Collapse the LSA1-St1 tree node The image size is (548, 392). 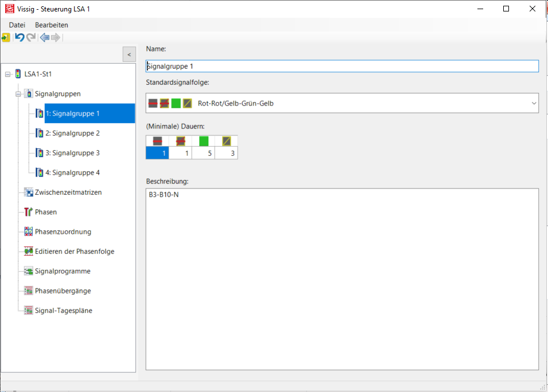click(x=7, y=74)
